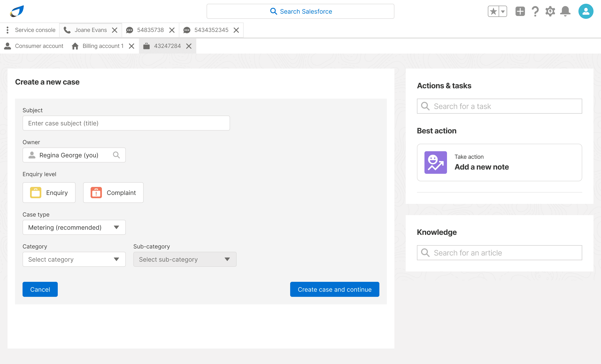Image resolution: width=601 pixels, height=364 pixels.
Task: Select Enquiry as the enquiry level
Action: pos(49,193)
